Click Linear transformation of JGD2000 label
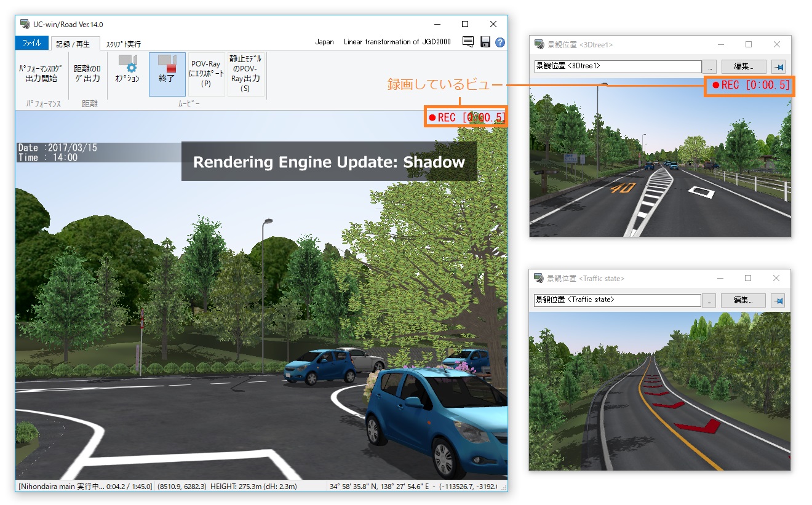Viewport: 812px width, 505px height. (397, 42)
